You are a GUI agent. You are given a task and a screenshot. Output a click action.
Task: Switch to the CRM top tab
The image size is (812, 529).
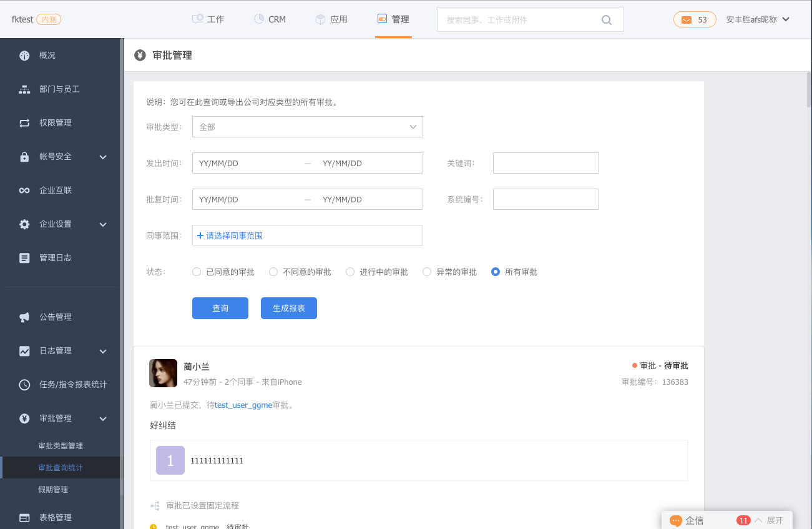click(270, 19)
